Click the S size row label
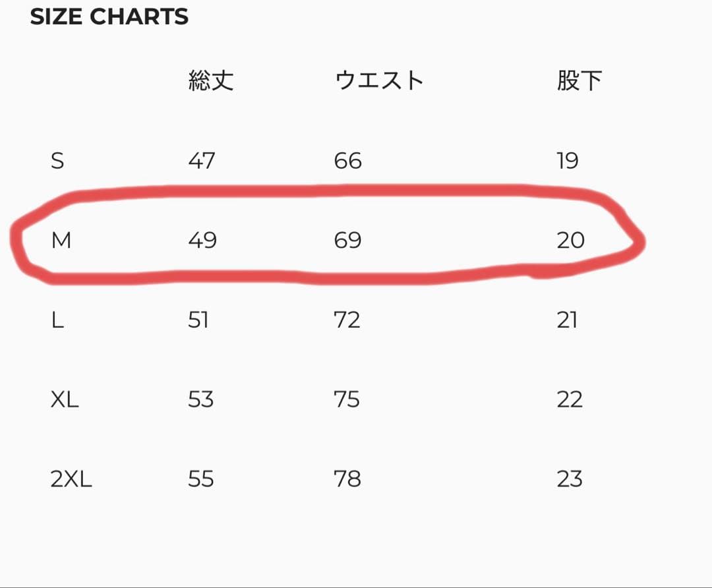The image size is (712, 588). [x=57, y=161]
